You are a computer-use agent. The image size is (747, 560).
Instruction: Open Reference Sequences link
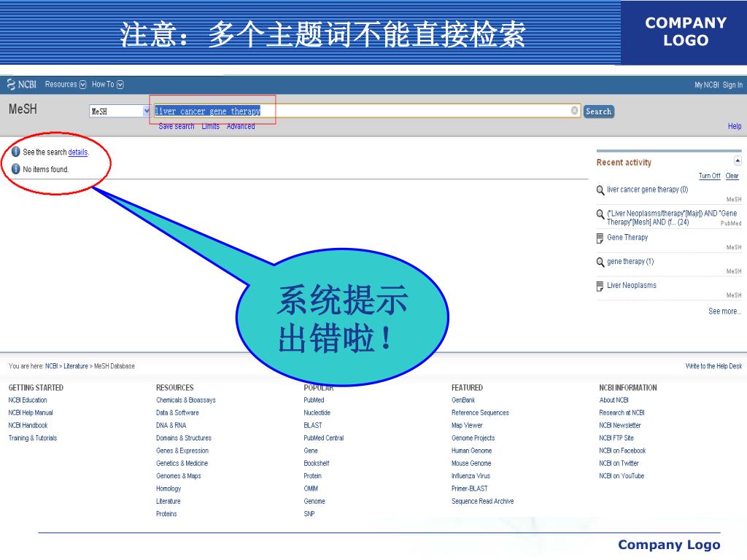480,413
